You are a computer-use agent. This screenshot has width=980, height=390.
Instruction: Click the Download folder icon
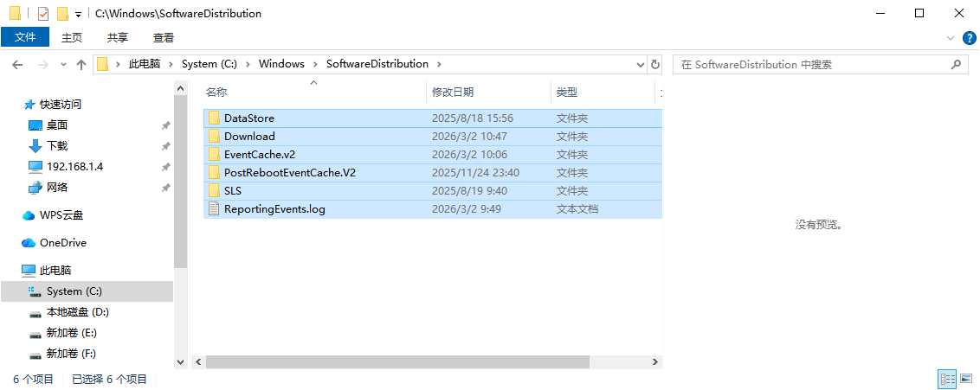tap(215, 136)
